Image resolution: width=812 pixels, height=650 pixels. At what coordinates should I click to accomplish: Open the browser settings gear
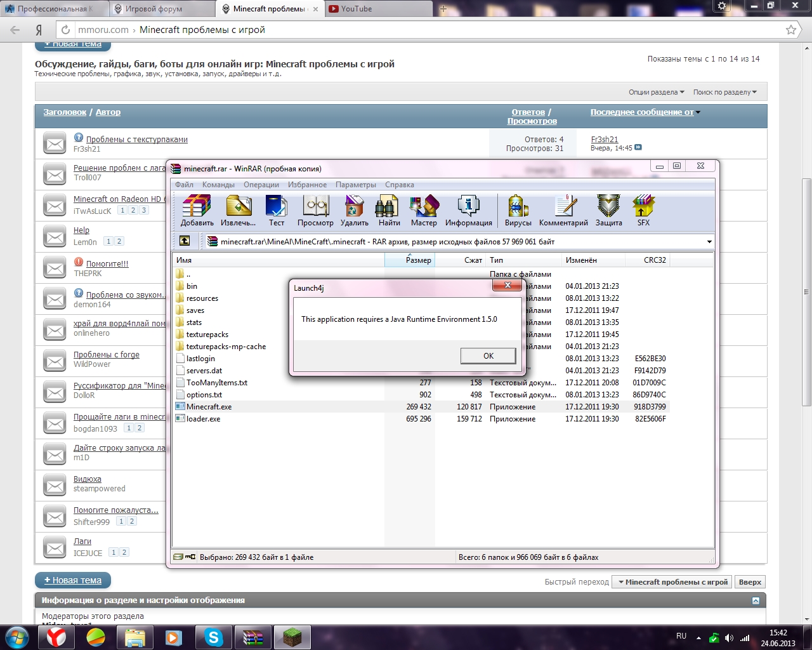(722, 6)
